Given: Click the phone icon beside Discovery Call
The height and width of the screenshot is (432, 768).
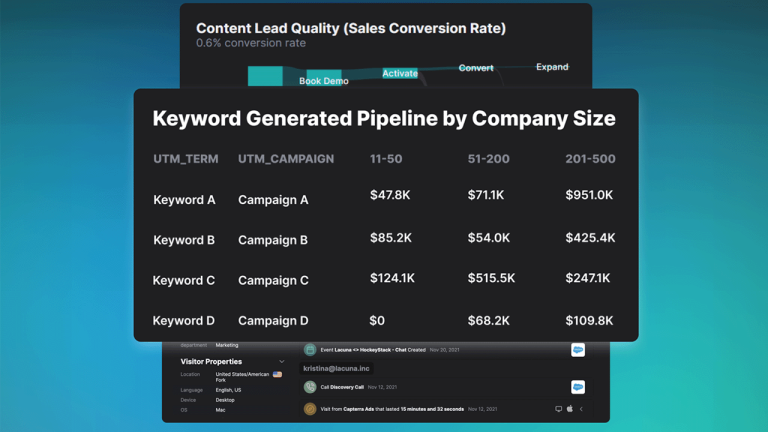Looking at the screenshot, I should pyautogui.click(x=310, y=387).
